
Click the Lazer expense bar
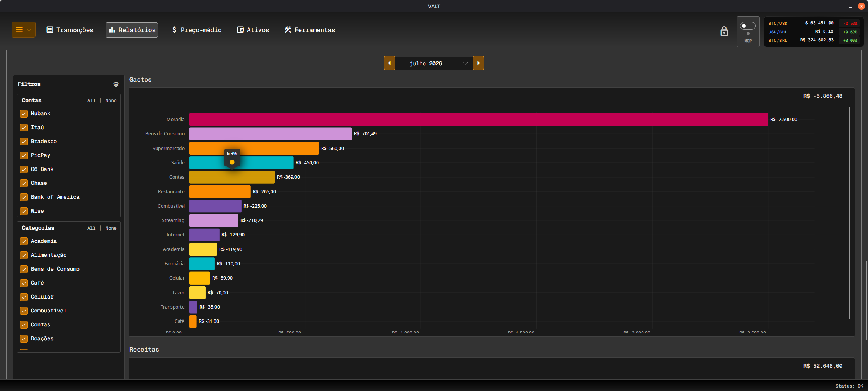click(197, 293)
